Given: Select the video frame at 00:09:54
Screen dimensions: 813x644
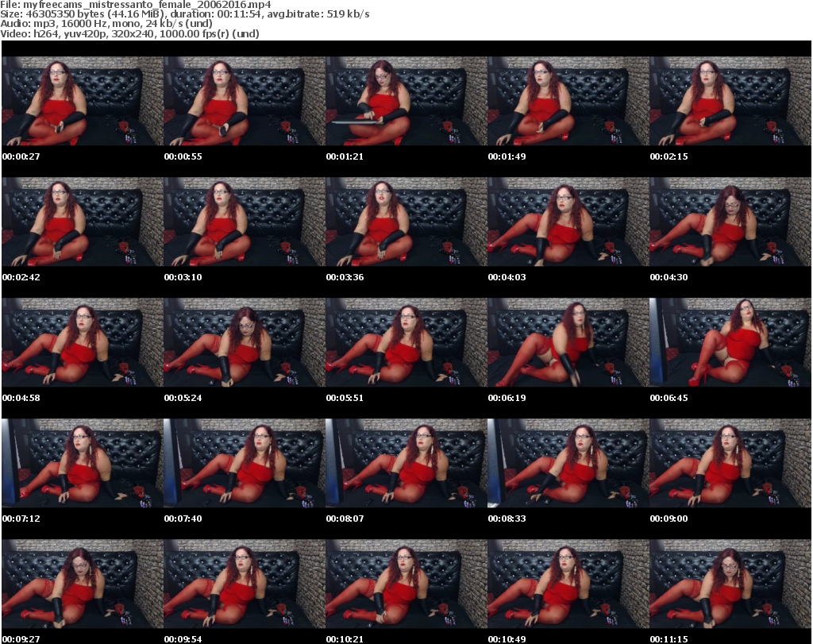Looking at the screenshot, I should click(245, 584).
